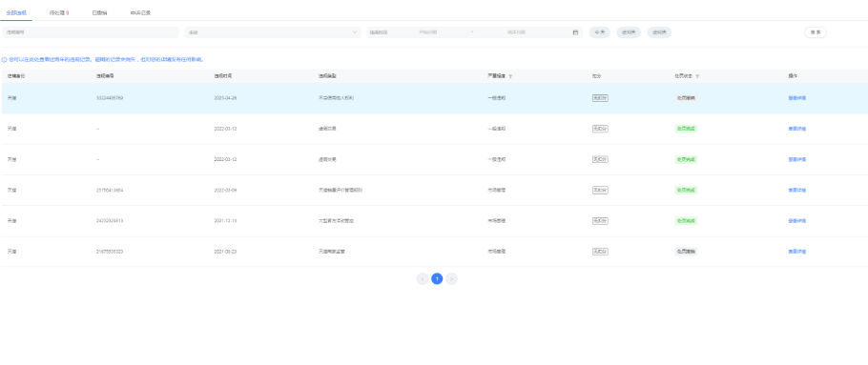Click 一般违规 severity in the 2023-04-26 row

click(497, 98)
